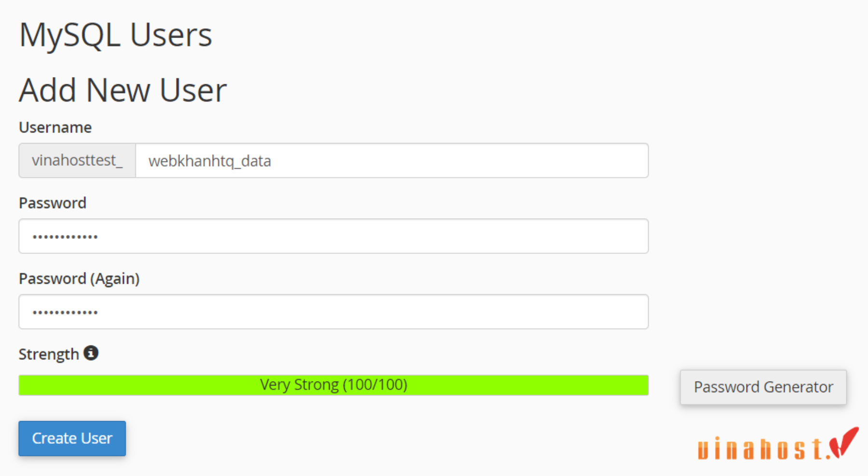This screenshot has height=476, width=868.
Task: Click the Password (Again) label
Action: coord(79,278)
